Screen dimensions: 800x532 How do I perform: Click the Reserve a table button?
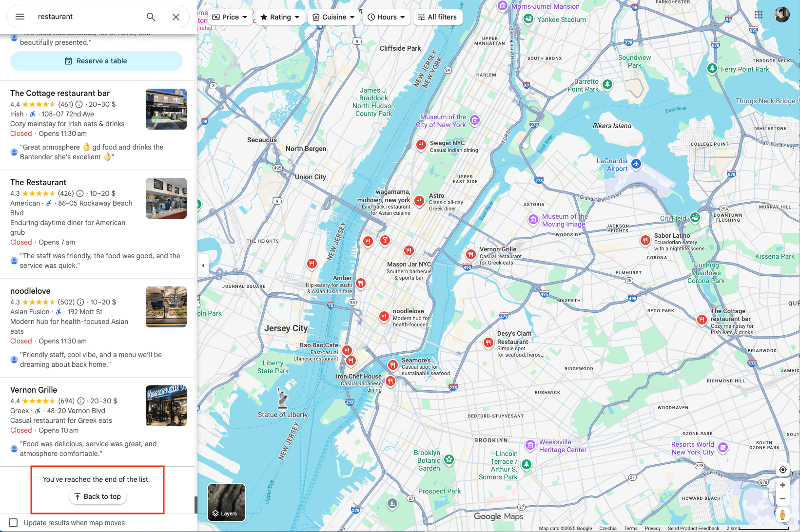coord(96,60)
